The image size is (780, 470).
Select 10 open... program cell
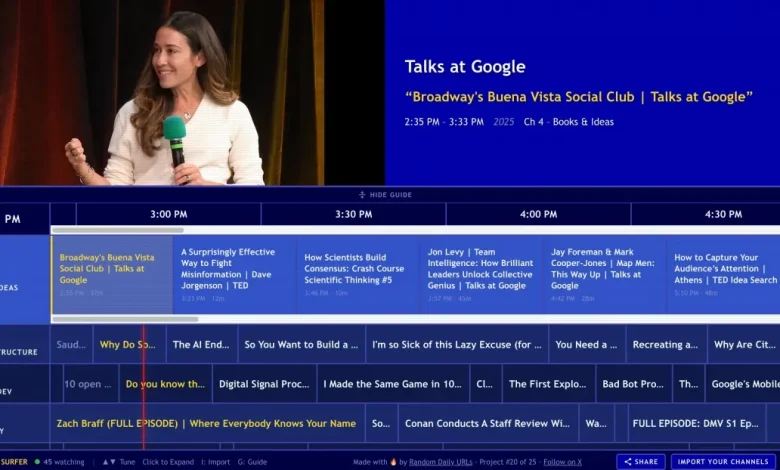pos(91,384)
